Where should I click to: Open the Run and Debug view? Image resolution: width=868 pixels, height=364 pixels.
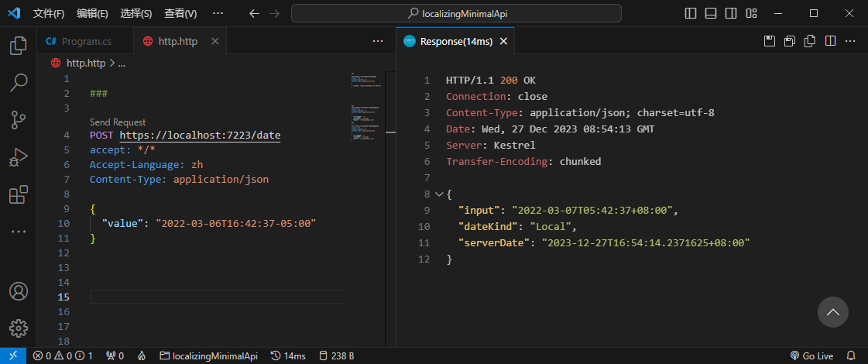pyautogui.click(x=18, y=157)
